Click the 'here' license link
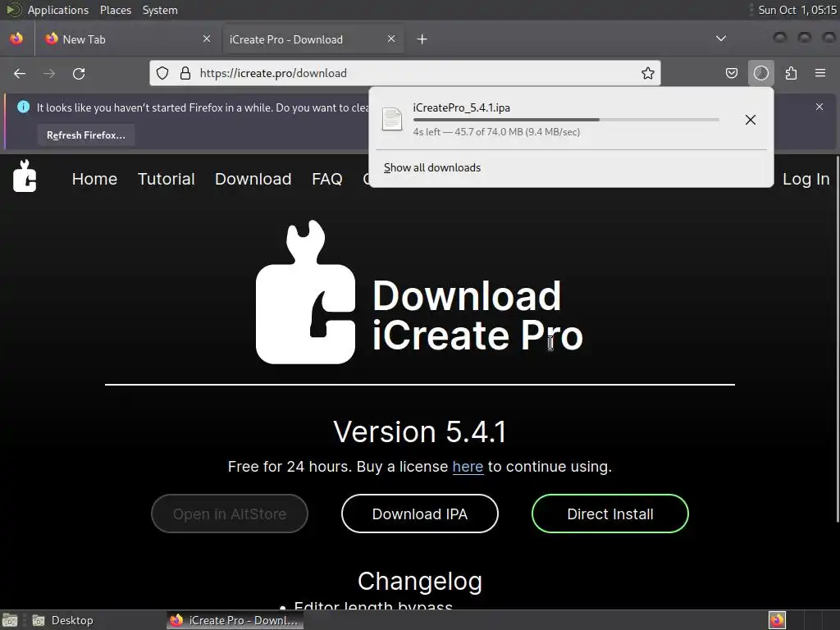Screen dimensions: 840x630 click(x=468, y=467)
